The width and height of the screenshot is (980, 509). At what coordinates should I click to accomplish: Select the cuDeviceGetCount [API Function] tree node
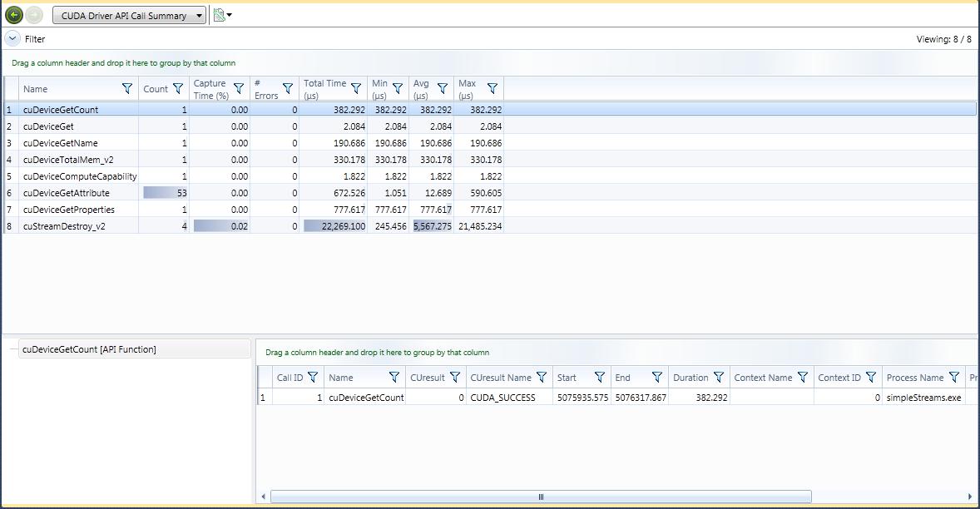pos(89,350)
